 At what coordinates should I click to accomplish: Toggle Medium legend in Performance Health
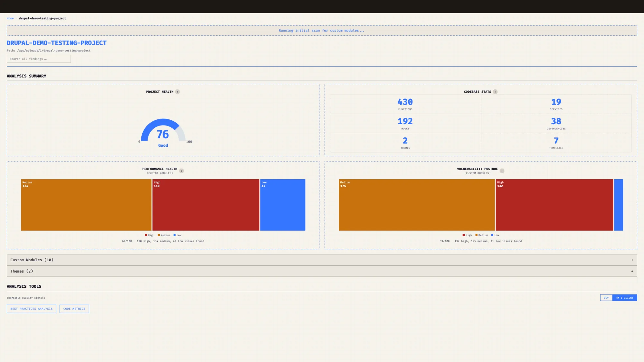pos(164,235)
